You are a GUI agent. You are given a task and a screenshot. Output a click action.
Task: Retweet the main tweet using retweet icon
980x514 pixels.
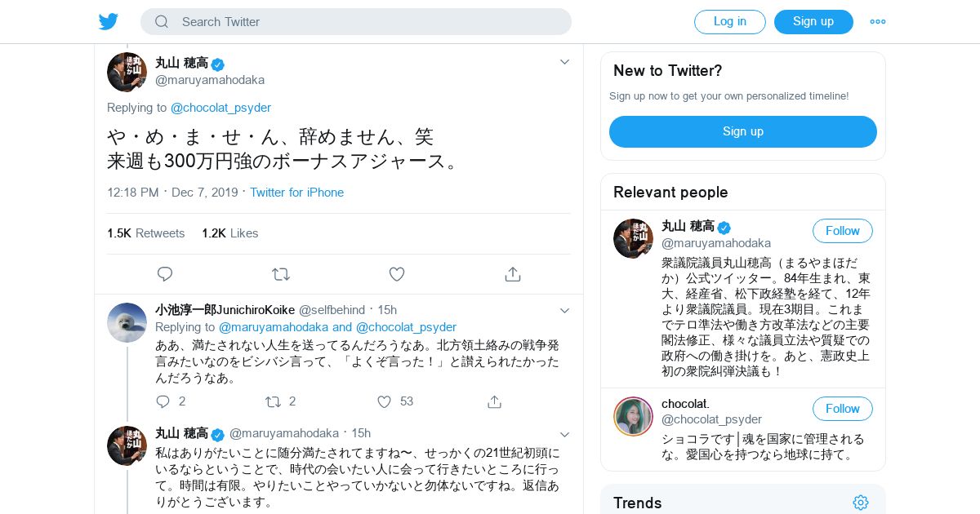(281, 274)
